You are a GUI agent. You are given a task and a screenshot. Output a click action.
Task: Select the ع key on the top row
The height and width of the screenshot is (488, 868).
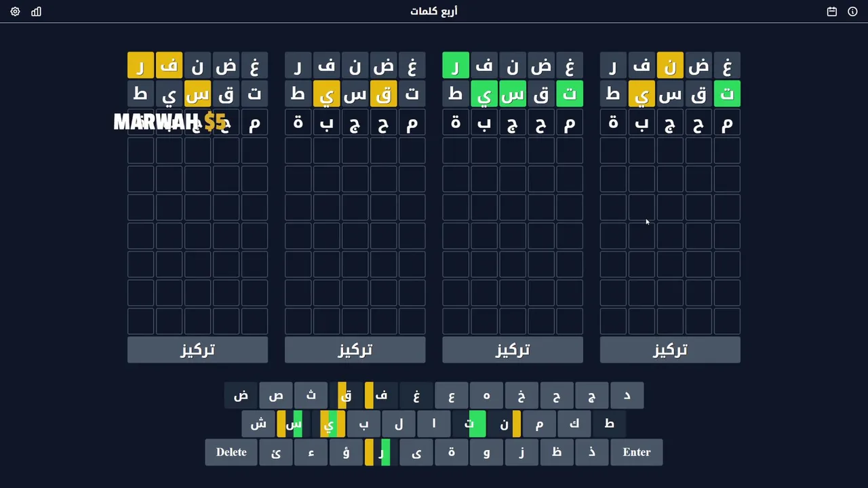point(452,396)
